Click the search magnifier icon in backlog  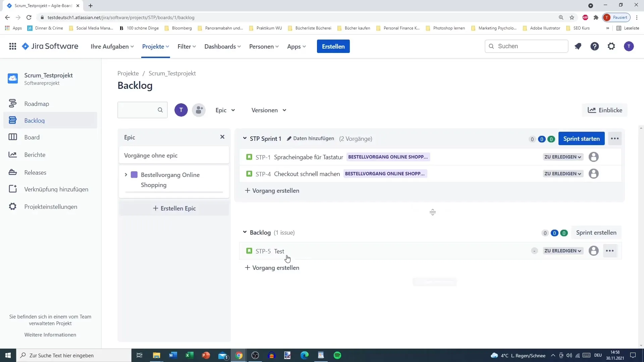[160, 110]
